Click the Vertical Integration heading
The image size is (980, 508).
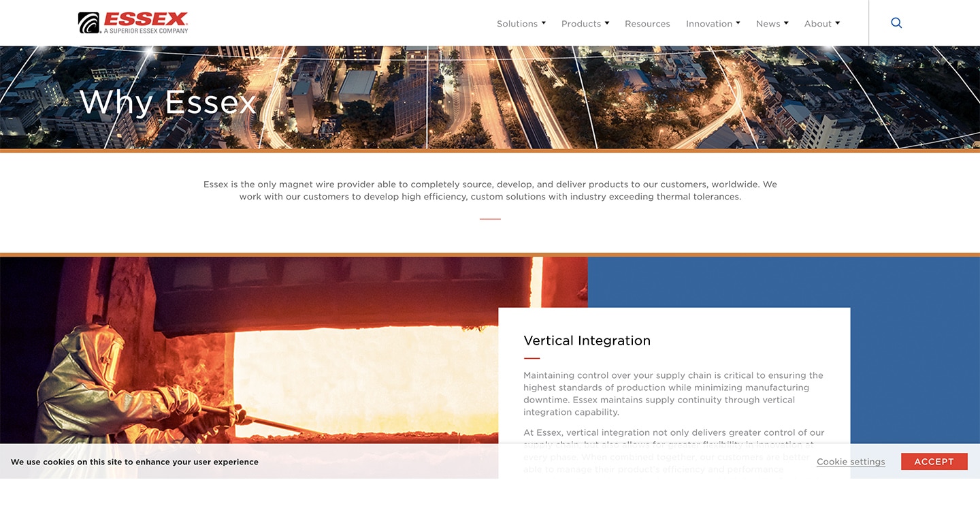[587, 340]
